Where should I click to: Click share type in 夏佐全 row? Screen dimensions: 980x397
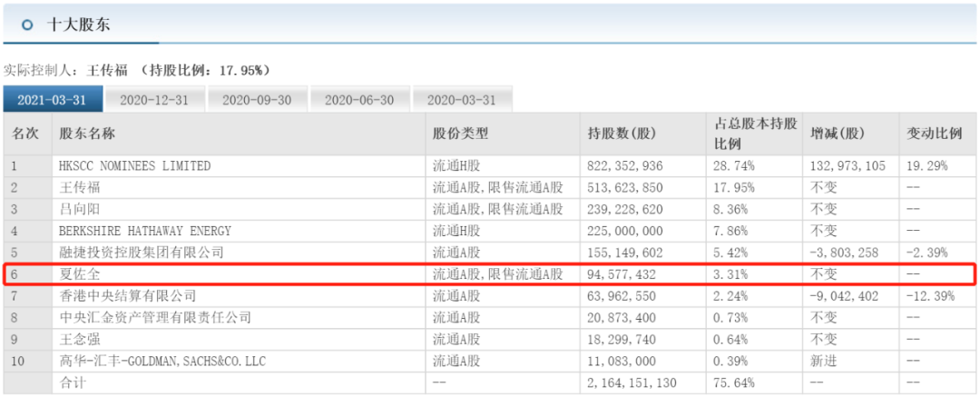[x=497, y=274]
